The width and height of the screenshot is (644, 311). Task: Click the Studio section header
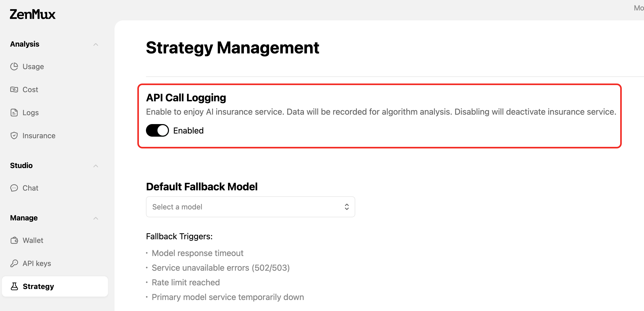[21, 165]
